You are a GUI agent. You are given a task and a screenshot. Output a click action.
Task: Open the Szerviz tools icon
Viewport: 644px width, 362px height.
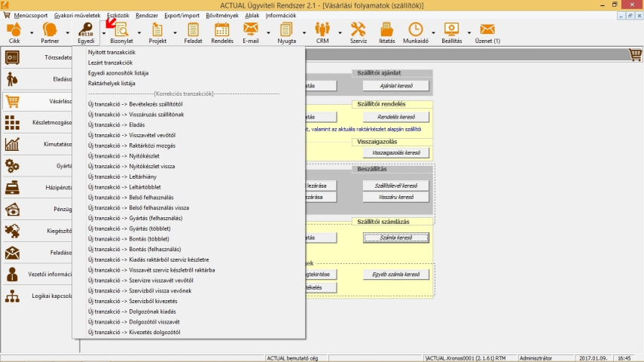coord(359,31)
